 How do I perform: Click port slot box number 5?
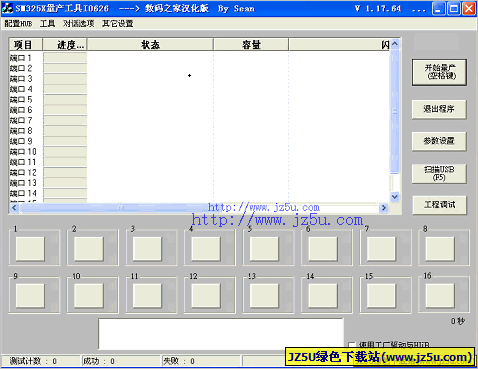(264, 249)
